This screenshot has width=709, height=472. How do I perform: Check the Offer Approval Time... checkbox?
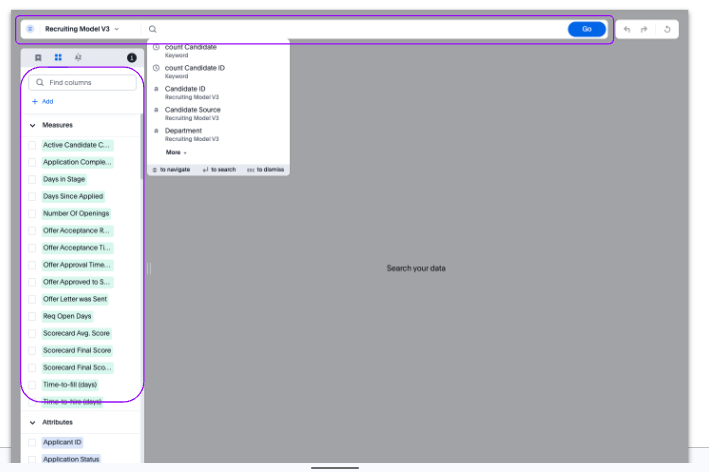[32, 265]
